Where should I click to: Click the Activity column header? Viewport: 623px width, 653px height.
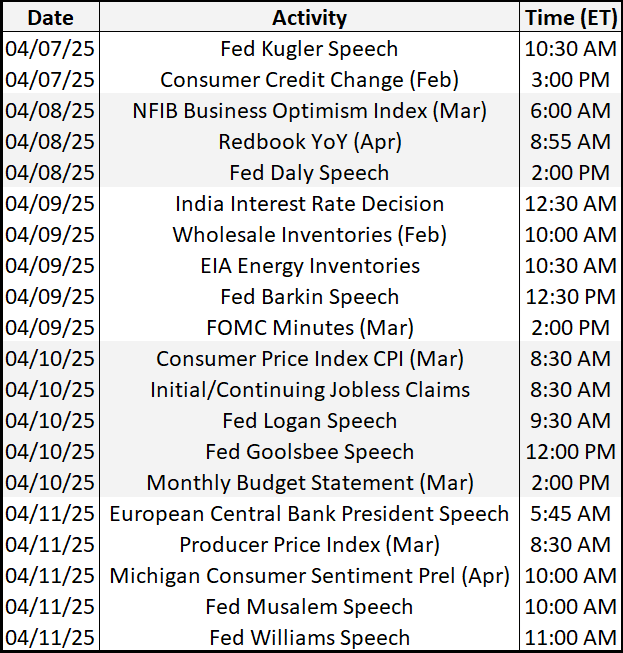[309, 18]
